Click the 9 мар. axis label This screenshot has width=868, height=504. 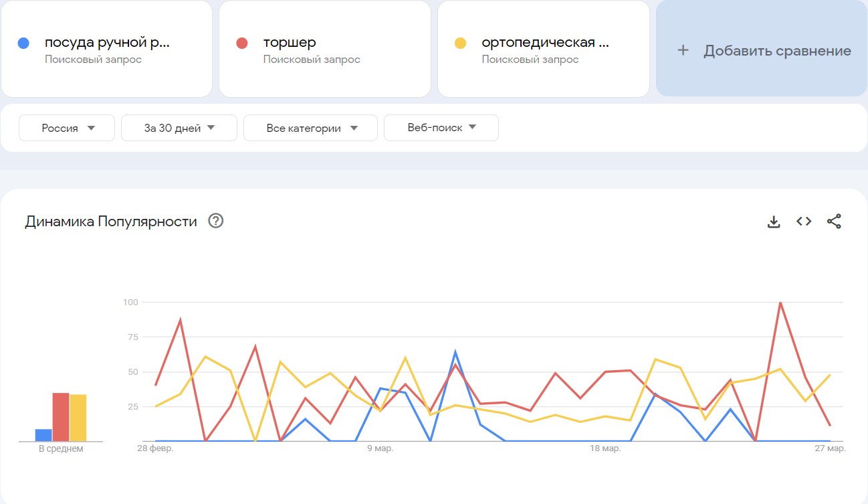tap(380, 448)
